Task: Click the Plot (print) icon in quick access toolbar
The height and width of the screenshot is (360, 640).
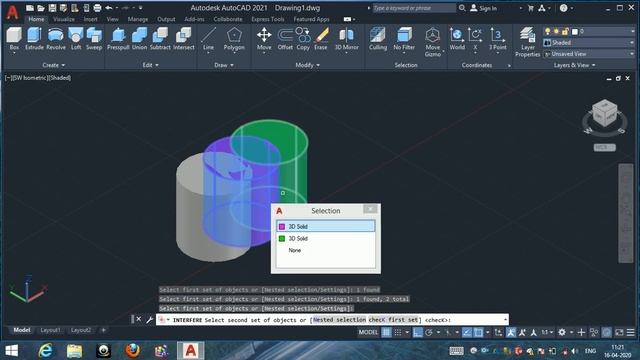Action: click(x=97, y=8)
